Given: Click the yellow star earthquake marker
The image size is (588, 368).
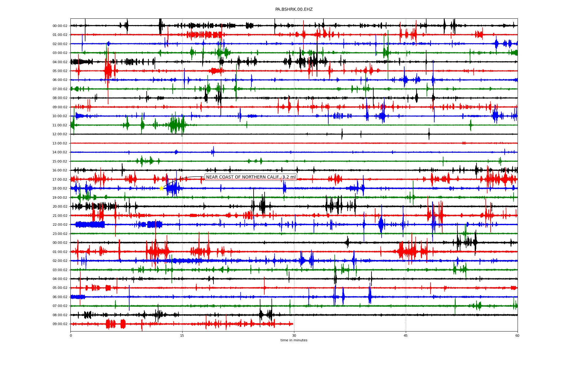Looking at the screenshot, I should click(x=161, y=188).
